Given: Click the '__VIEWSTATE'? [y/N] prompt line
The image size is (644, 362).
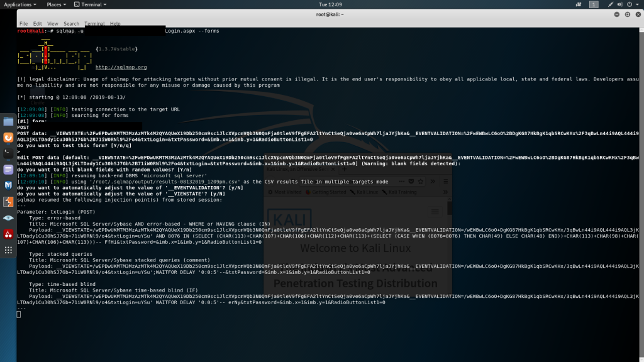Looking at the screenshot, I should click(121, 194).
